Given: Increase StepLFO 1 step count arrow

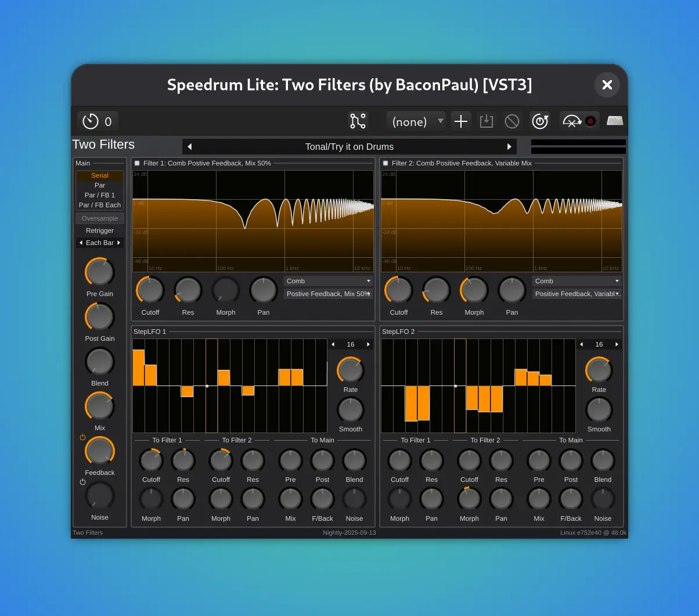Looking at the screenshot, I should point(368,344).
